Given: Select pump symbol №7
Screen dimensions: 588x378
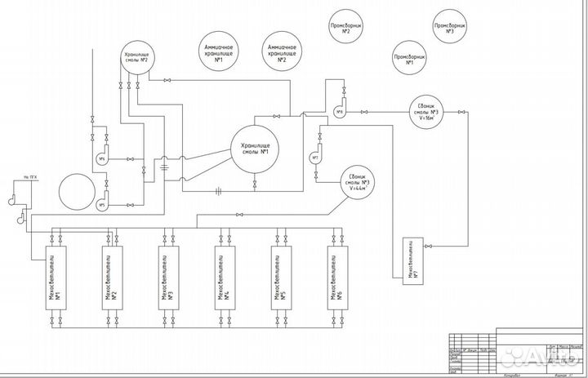Looking at the screenshot, I should click(315, 156).
